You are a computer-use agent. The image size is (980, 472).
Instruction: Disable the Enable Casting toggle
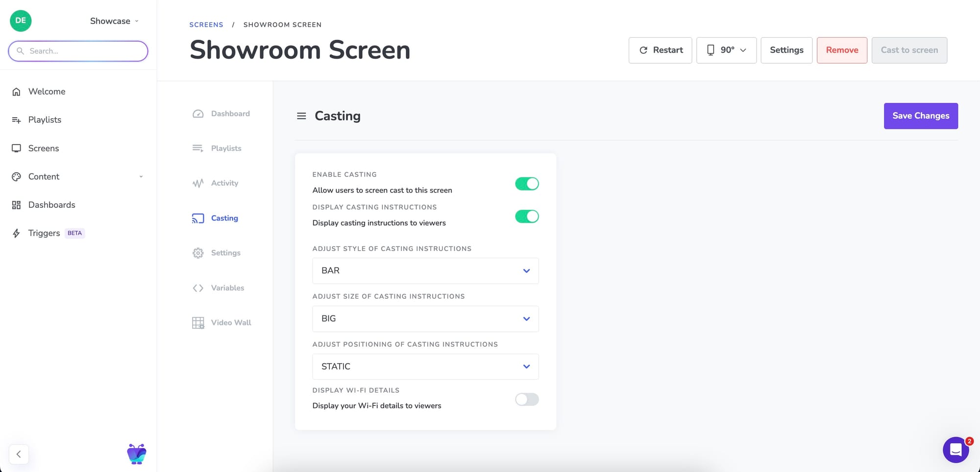527,184
